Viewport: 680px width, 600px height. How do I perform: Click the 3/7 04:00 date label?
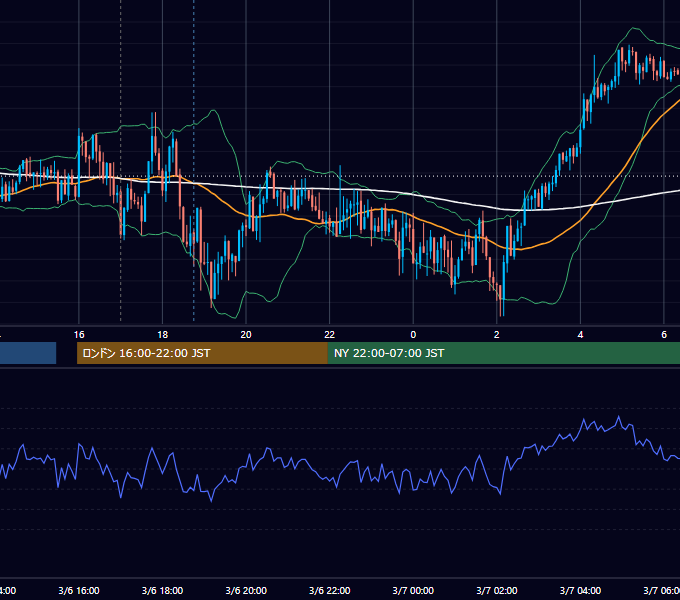tap(580, 590)
